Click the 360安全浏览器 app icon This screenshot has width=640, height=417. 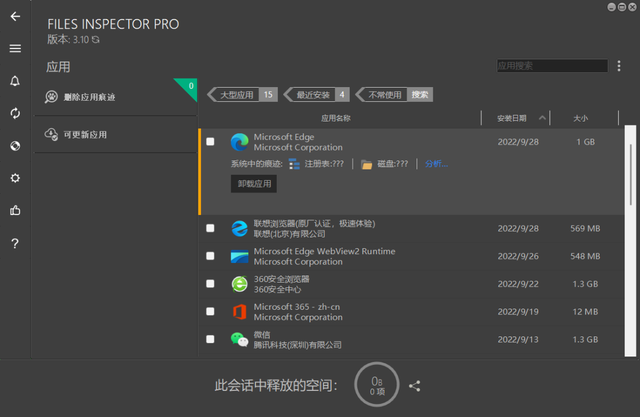click(x=239, y=284)
